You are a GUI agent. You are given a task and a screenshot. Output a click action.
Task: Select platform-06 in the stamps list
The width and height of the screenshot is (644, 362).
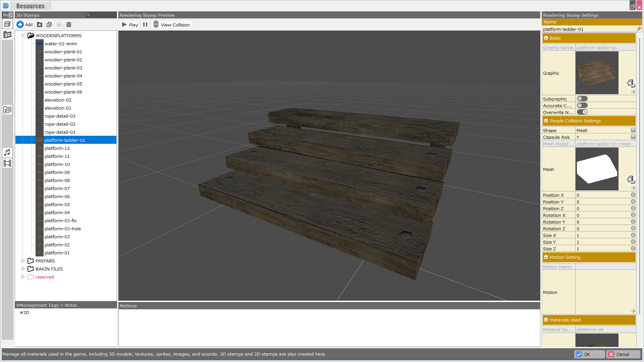pyautogui.click(x=57, y=196)
